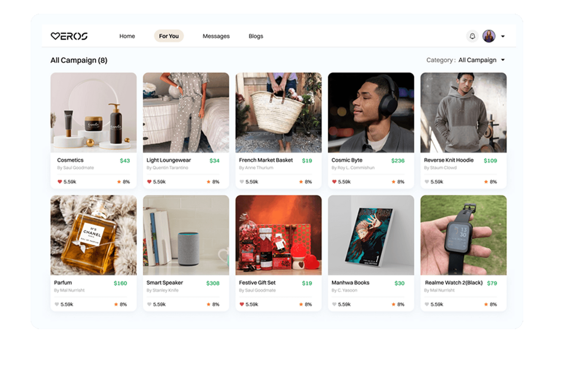Click star rating on Cosmetics card

point(119,182)
